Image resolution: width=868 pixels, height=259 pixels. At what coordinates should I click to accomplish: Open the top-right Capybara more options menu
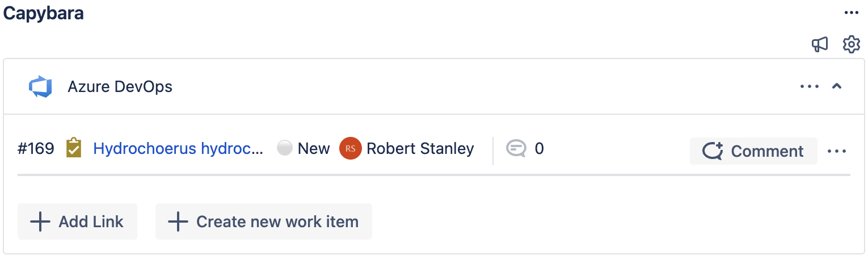pyautogui.click(x=851, y=13)
